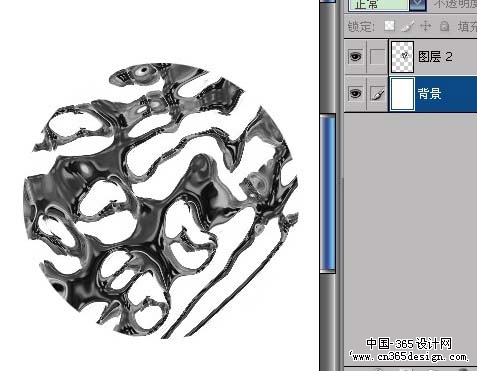Click the circular liquid metal artwork
The image size is (477, 371).
[x=161, y=200]
